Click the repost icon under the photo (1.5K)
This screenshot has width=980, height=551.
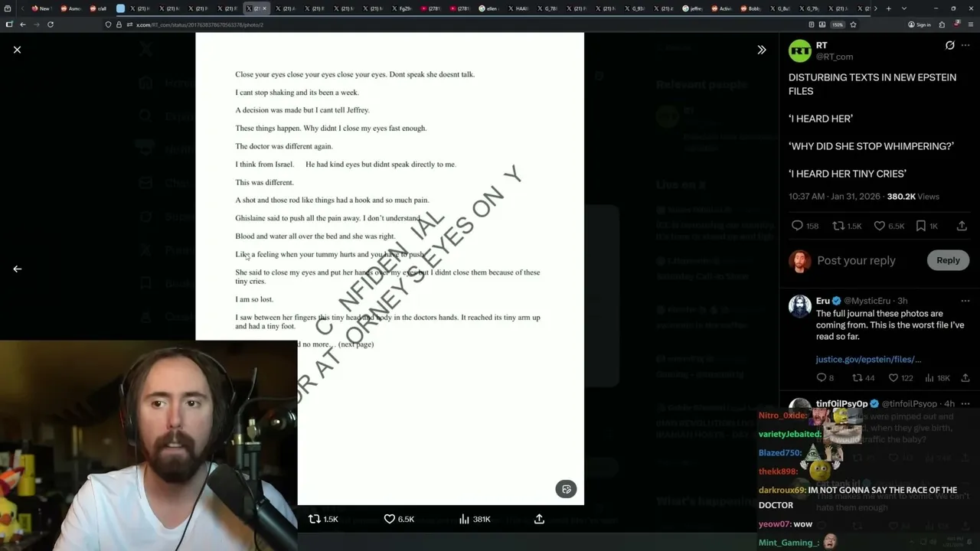pos(323,519)
